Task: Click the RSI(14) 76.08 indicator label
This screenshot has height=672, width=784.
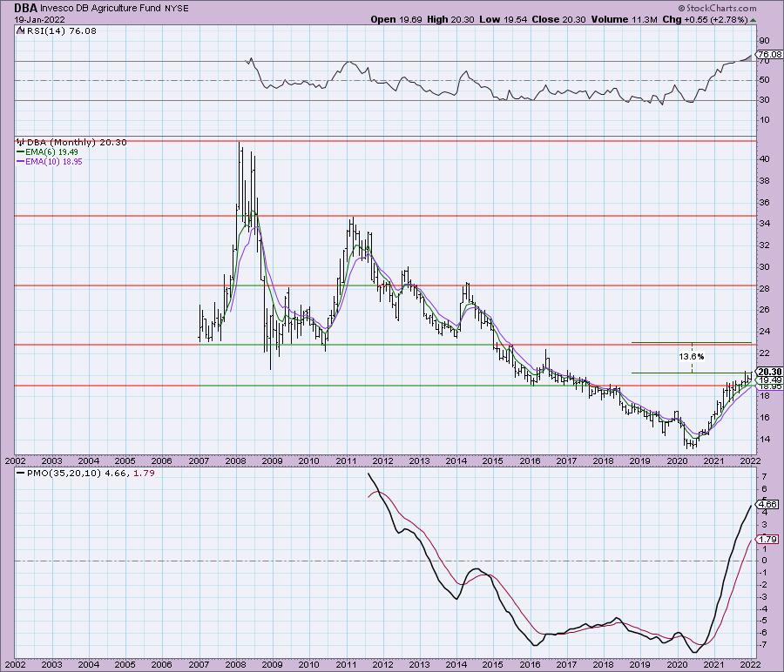Action: (x=60, y=30)
